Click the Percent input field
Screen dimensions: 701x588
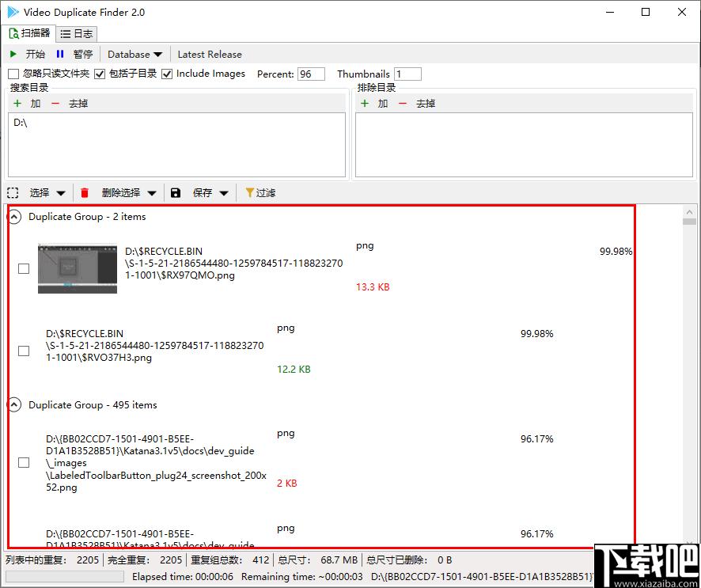(311, 74)
